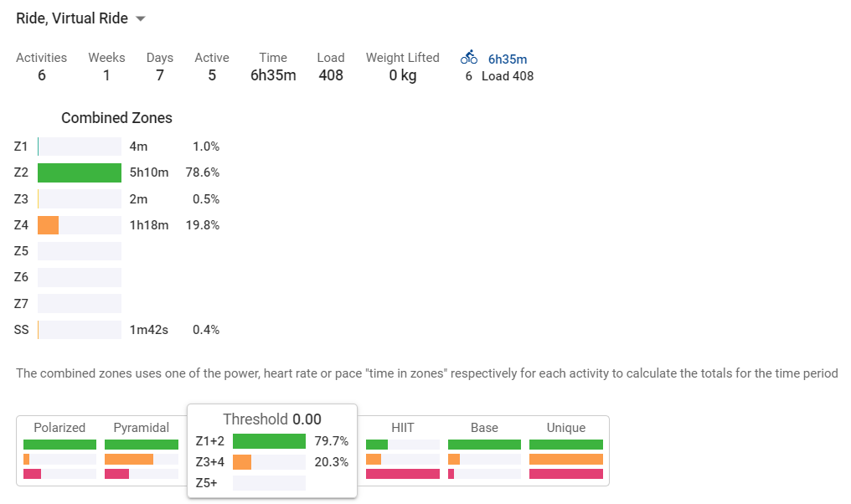Click the Activities count of 6
The height and width of the screenshot is (504, 851).
[x=41, y=75]
